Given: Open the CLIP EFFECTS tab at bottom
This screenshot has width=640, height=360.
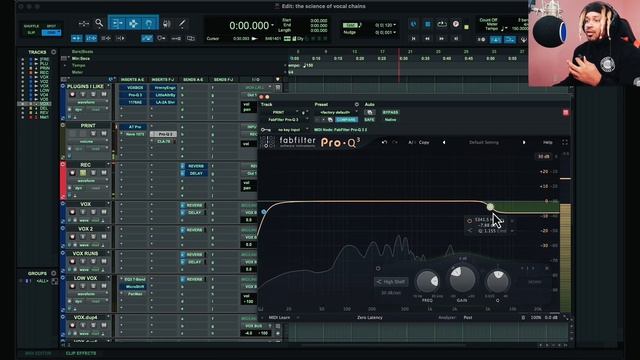Looking at the screenshot, I should pyautogui.click(x=81, y=353).
